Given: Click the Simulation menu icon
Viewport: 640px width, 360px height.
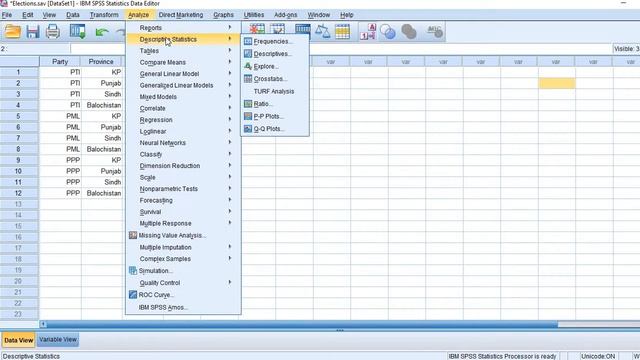Looking at the screenshot, I should tap(133, 271).
